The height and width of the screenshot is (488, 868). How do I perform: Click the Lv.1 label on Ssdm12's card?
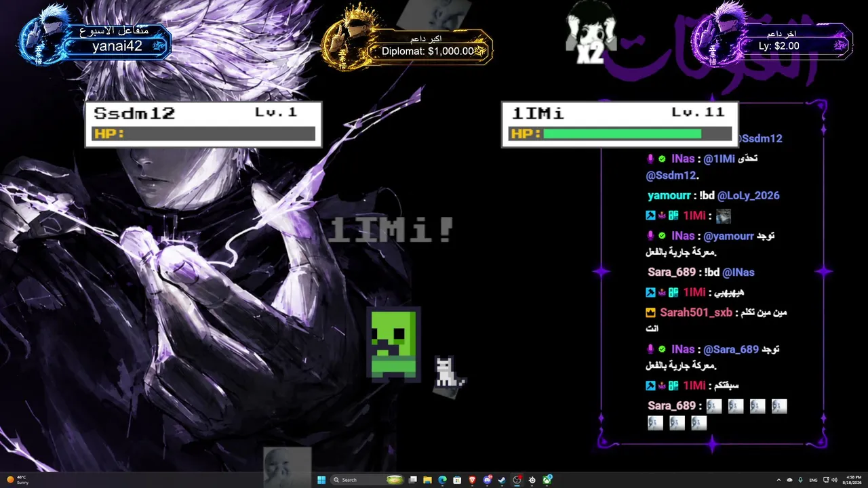[x=276, y=113]
